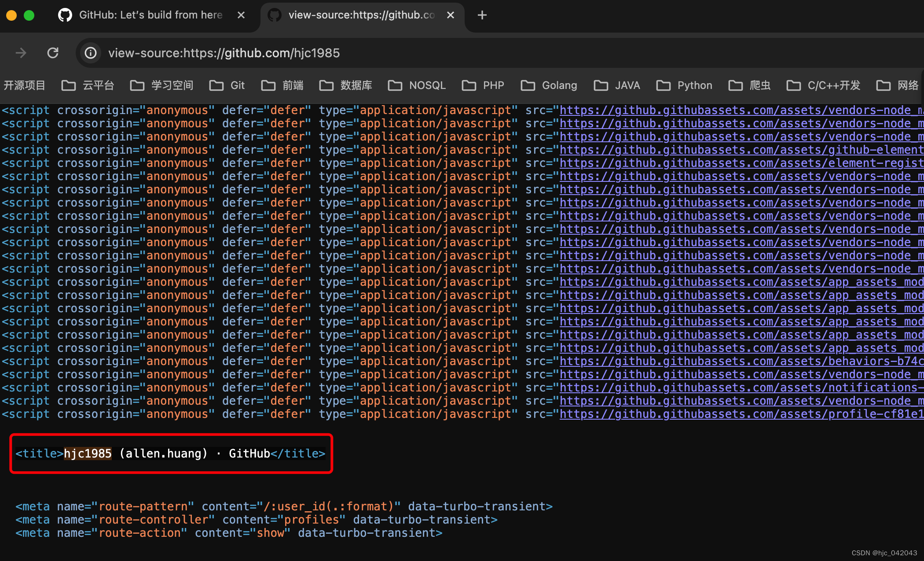Open the 网络 bookmark folder
The height and width of the screenshot is (561, 924).
(898, 85)
